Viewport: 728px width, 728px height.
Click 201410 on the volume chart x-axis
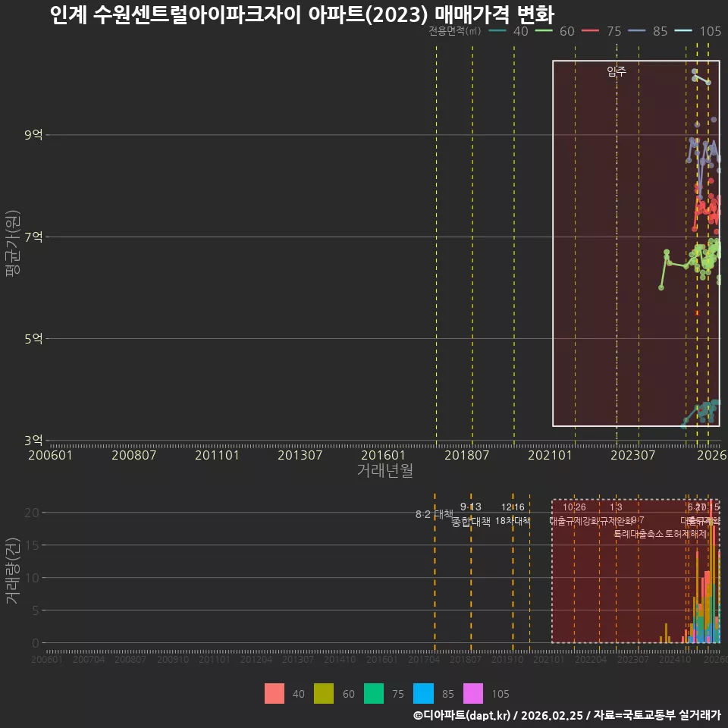coord(340,659)
